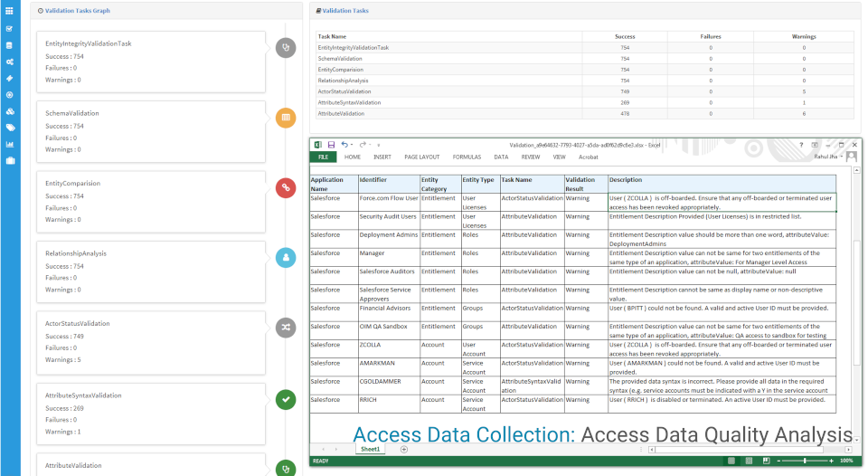Click horizontal scrollbar right arrow

pyautogui.click(x=849, y=450)
